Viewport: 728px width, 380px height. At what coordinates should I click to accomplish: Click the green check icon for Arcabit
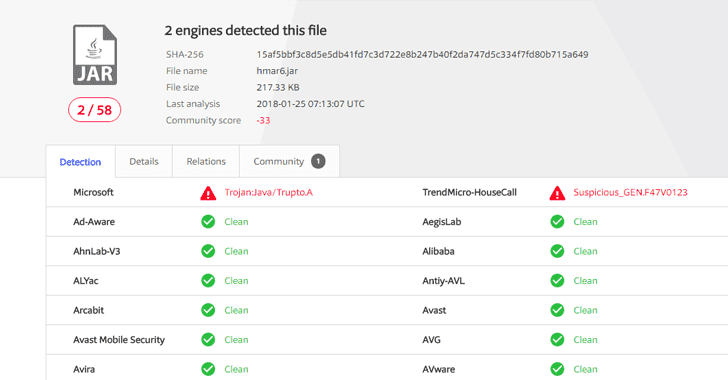pos(208,310)
